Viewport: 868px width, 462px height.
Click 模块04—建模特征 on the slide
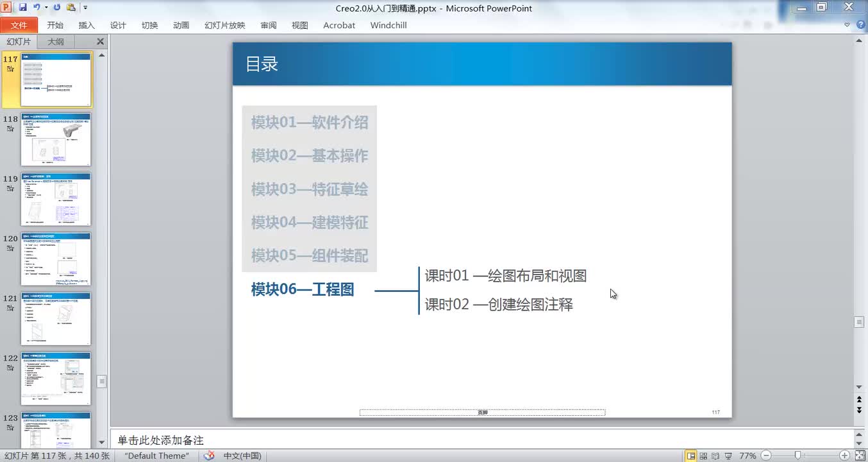[310, 223]
